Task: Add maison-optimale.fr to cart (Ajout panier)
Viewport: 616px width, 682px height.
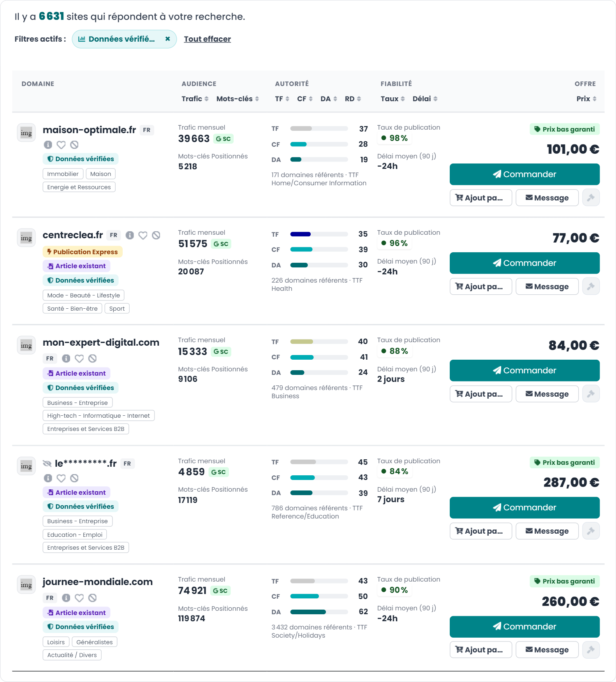Action: point(481,198)
